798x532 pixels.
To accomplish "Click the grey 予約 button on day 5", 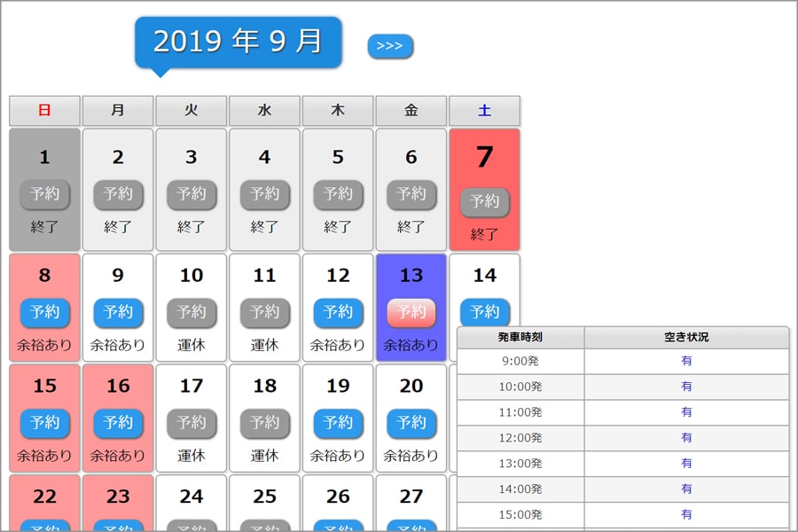I will 338,194.
